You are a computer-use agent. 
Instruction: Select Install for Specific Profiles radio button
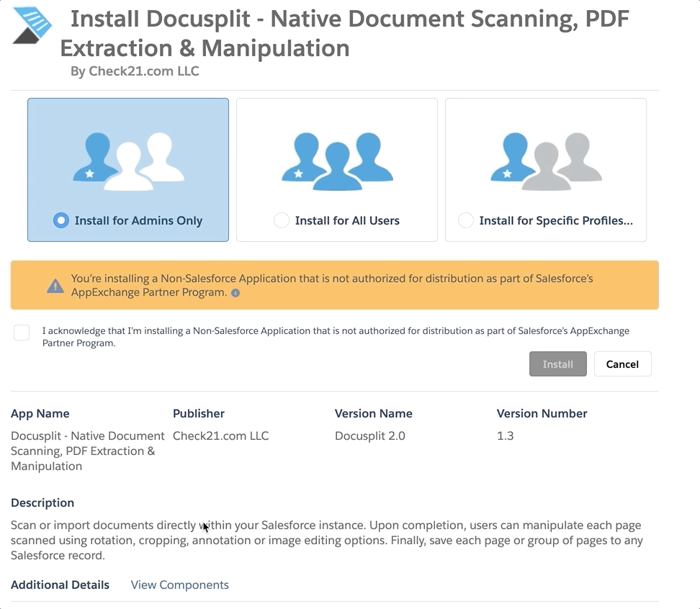click(x=466, y=220)
